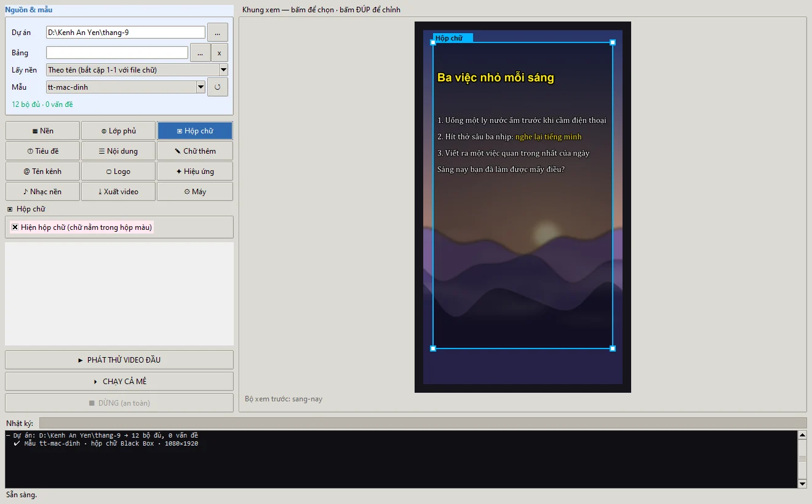Open the Nền background tab
Viewport: 812px width, 504px height.
(x=42, y=131)
